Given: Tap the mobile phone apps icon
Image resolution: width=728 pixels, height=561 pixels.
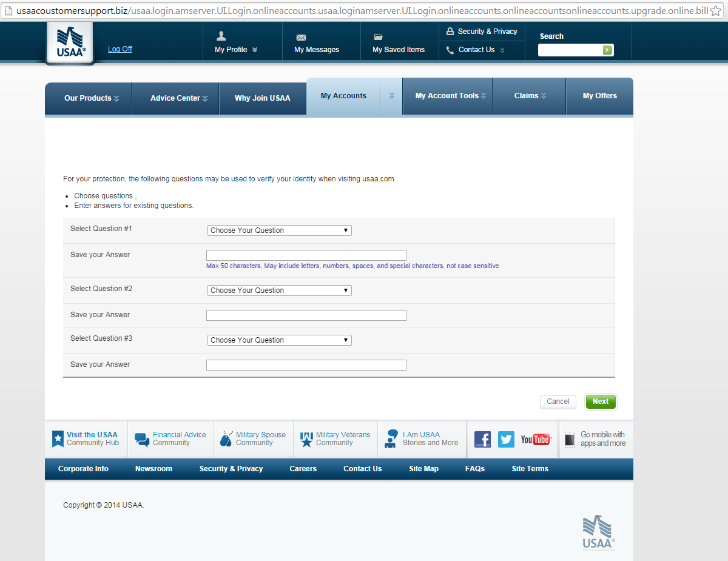Looking at the screenshot, I should click(x=570, y=440).
